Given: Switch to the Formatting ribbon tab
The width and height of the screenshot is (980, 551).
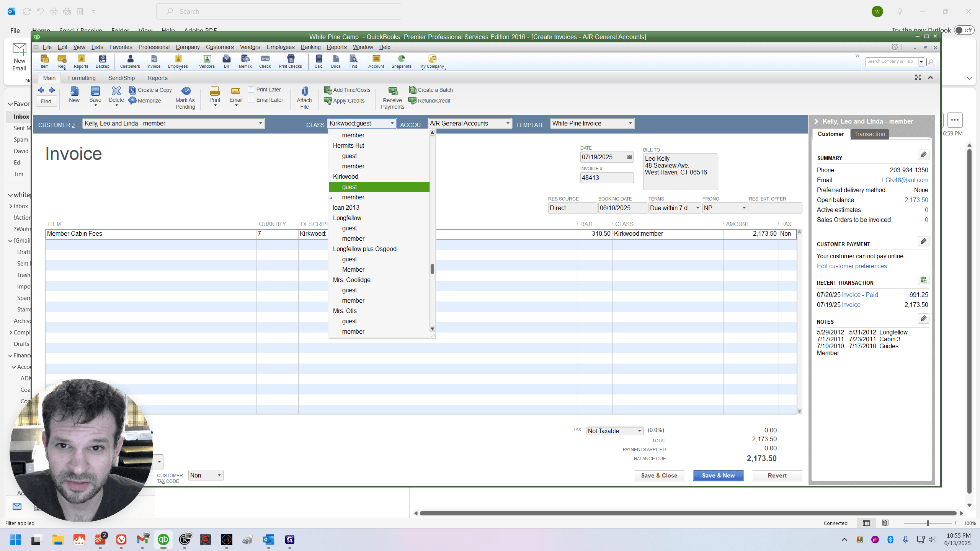Looking at the screenshot, I should 82,78.
